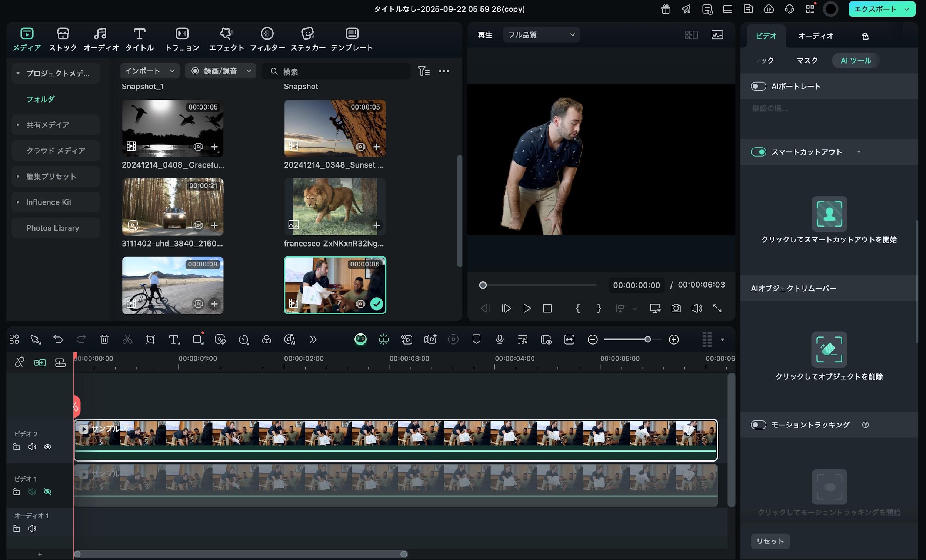Viewport: 926px width, 560px height.
Task: Click the headset support icon
Action: click(789, 9)
